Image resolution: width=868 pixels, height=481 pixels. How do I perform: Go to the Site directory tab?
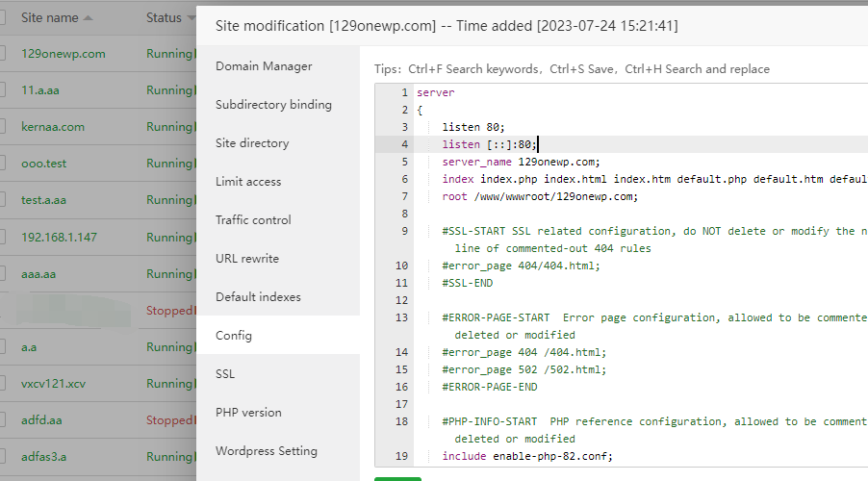click(x=252, y=143)
